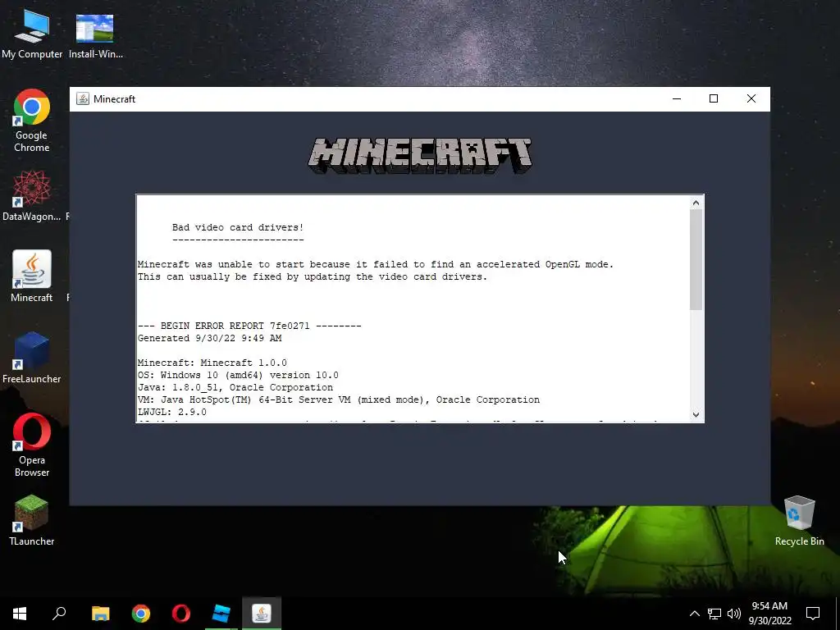This screenshot has height=630, width=840.
Task: Click scrollbar up arrow in error report
Action: 696,203
